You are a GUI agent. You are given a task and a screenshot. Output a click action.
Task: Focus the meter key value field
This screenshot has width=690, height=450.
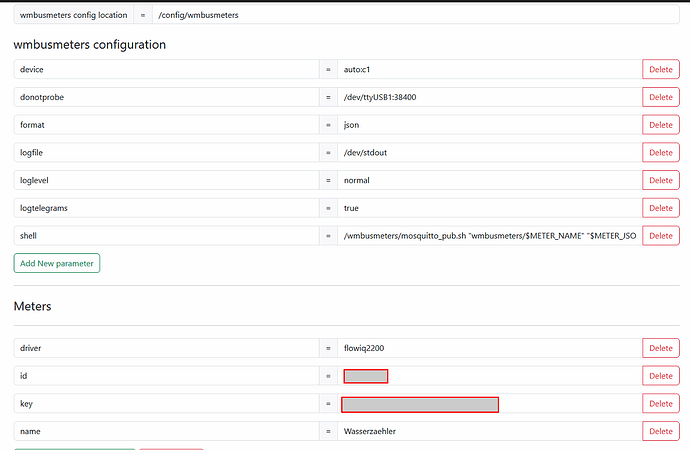[x=489, y=403]
